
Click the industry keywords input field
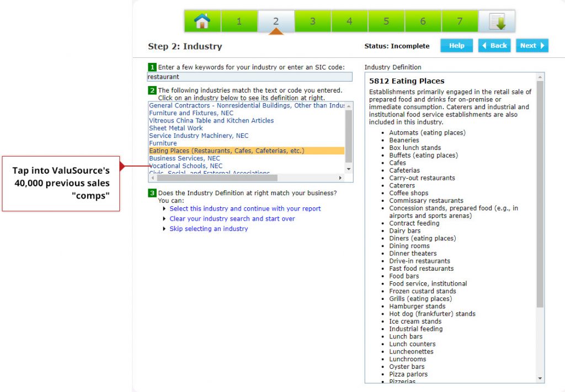249,77
